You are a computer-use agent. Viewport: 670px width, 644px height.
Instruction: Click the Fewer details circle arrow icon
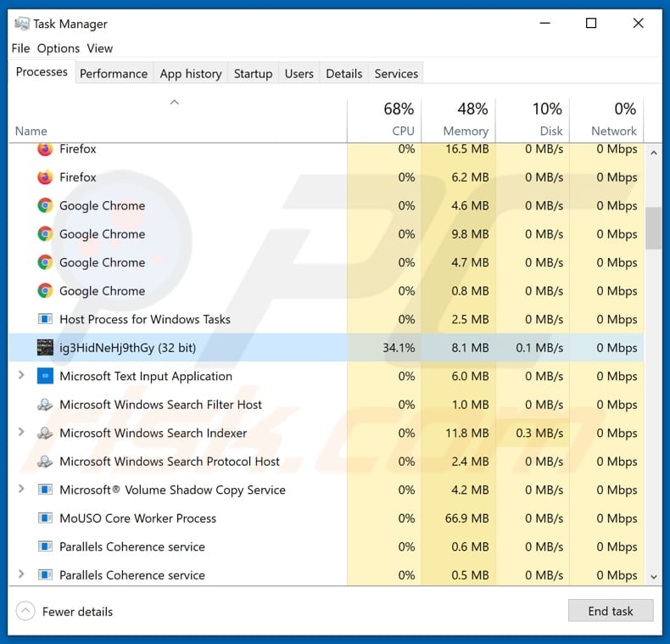25,611
